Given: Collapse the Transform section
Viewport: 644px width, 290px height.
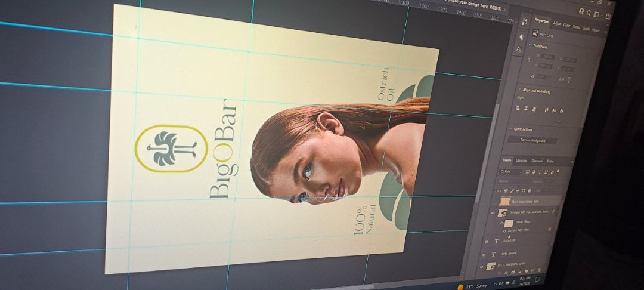Looking at the screenshot, I should tap(530, 45).
